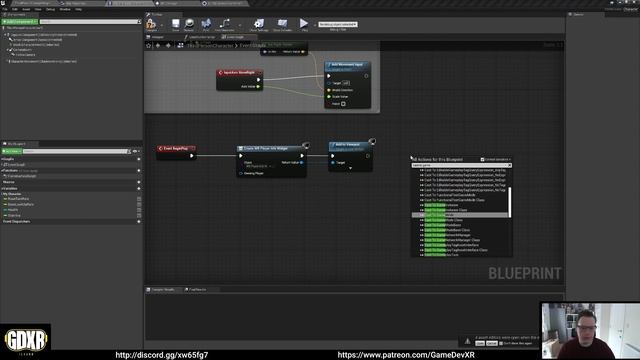640x360 pixels.
Task: Open the Help menu
Action: (78, 9)
